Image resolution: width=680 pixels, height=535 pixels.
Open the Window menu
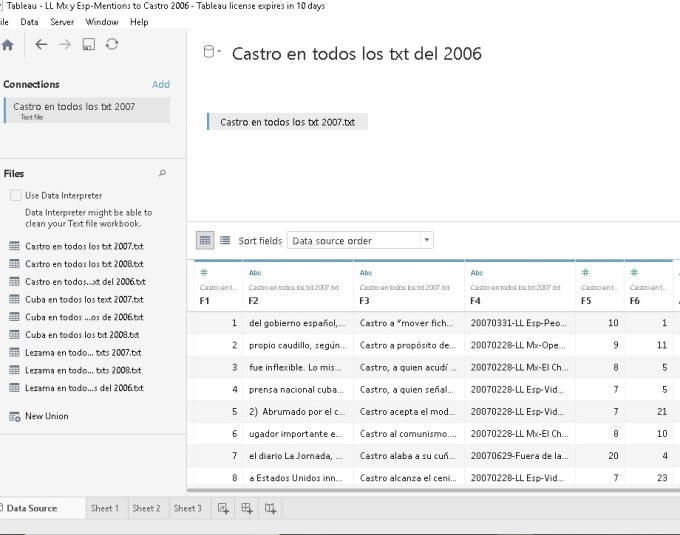click(x=102, y=22)
